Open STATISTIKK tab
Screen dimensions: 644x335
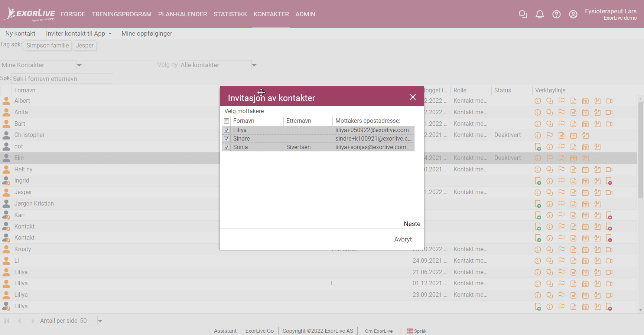(230, 14)
